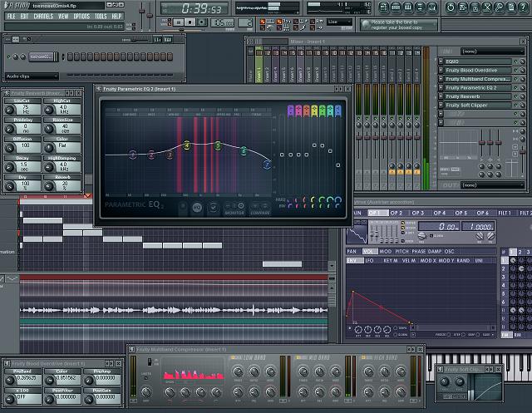Screen dimensions: 532x413
Task: Open the FILE menu
Action: [11, 16]
